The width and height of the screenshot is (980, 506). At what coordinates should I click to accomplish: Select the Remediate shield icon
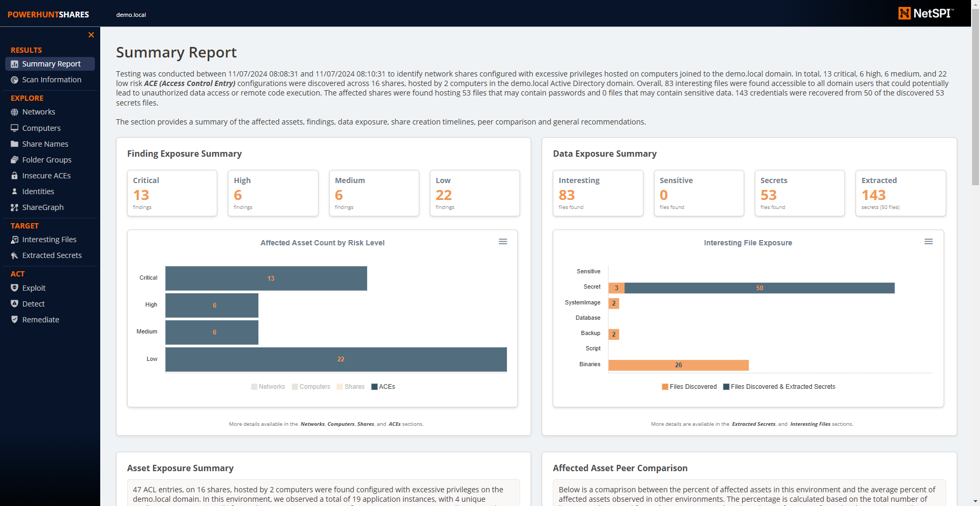(14, 319)
